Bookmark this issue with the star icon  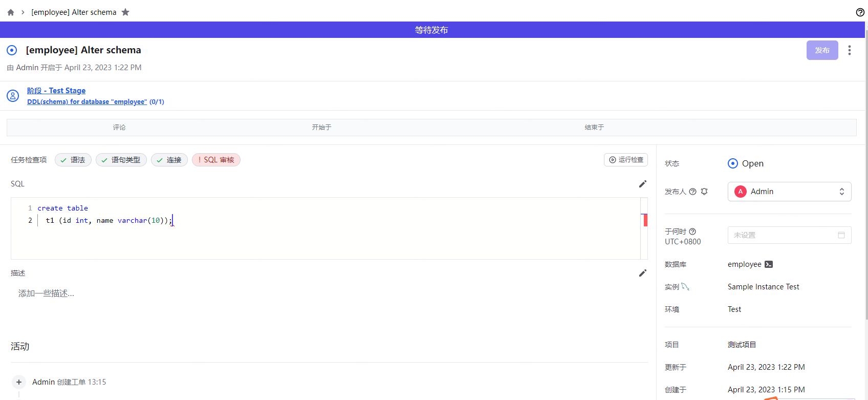(125, 12)
